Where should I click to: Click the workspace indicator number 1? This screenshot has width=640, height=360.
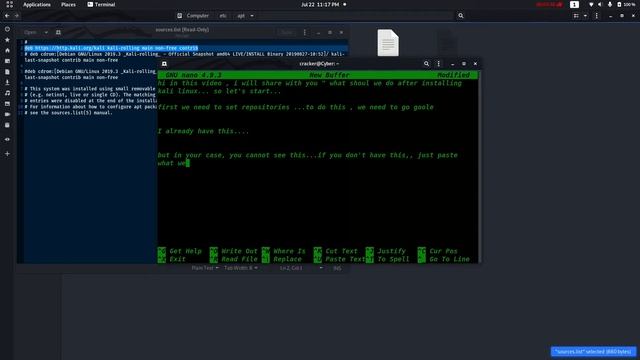tap(574, 4)
